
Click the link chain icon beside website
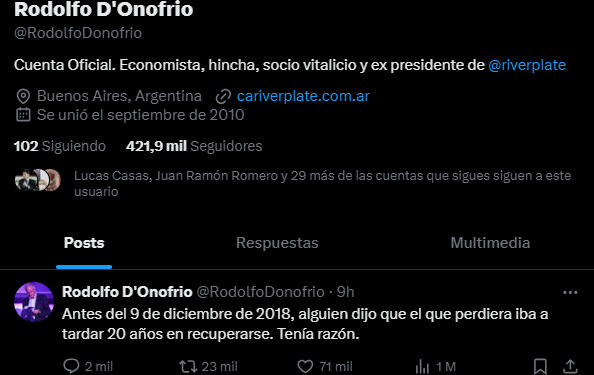pyautogui.click(x=223, y=96)
